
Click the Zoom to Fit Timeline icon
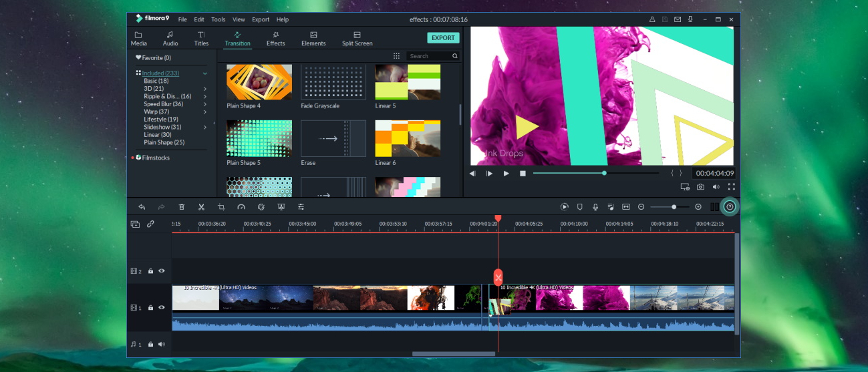pos(626,207)
